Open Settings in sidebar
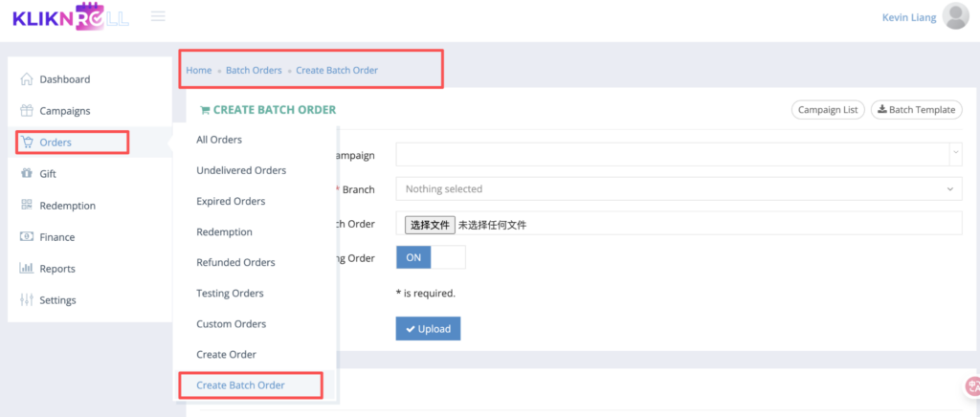The image size is (980, 417). 57,300
